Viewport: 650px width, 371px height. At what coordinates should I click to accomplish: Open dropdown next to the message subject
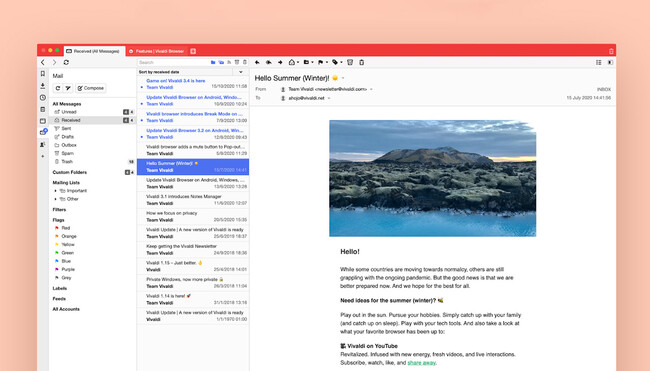point(343,78)
